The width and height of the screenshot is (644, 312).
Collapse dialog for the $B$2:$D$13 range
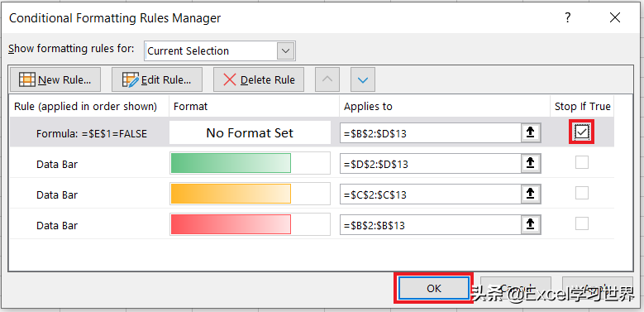click(531, 133)
